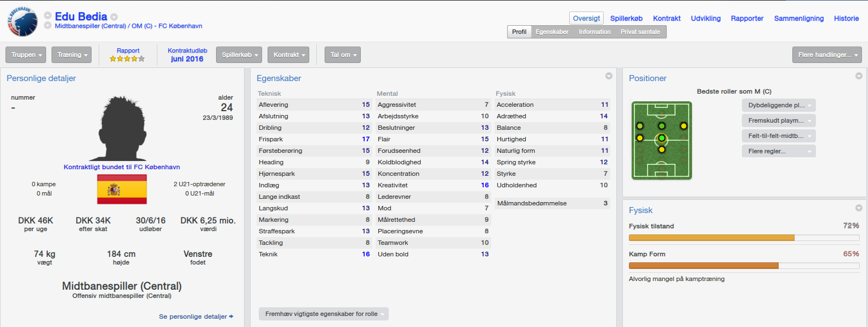868x327 pixels.
Task: Select the central green midfielder position dot
Action: tap(662, 138)
